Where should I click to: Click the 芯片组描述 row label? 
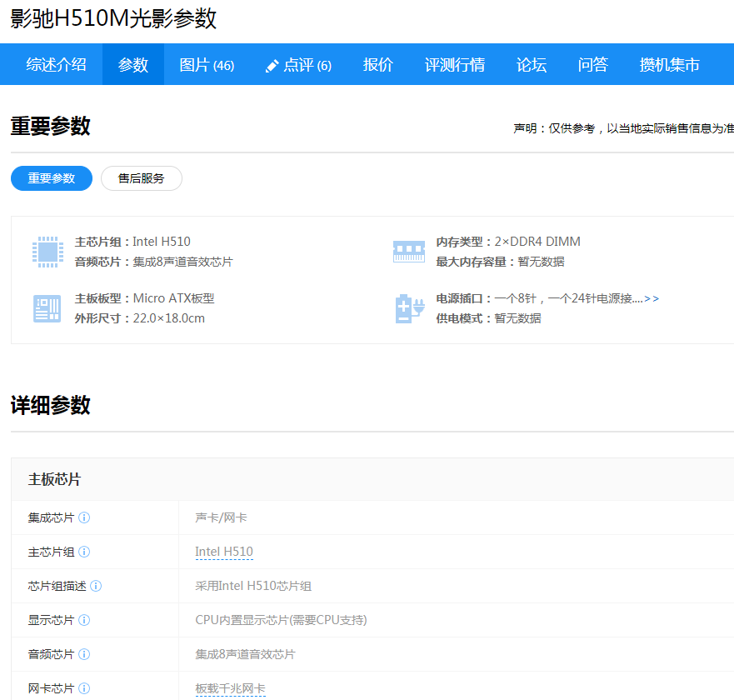57,586
